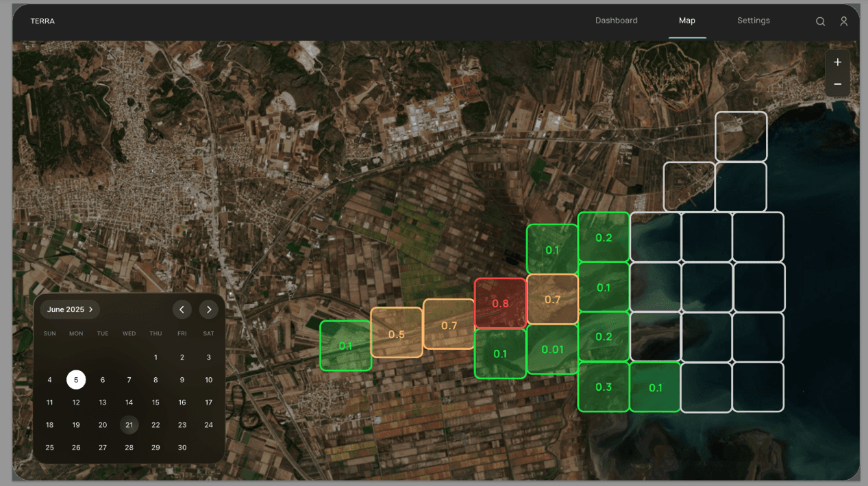Pick June 17 on the calendar
The width and height of the screenshot is (868, 486).
tap(209, 402)
